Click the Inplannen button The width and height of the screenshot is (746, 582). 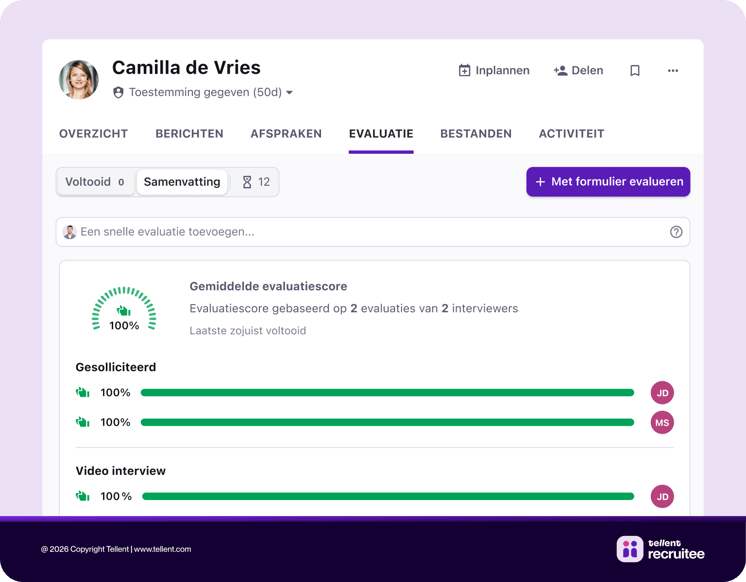pos(494,71)
